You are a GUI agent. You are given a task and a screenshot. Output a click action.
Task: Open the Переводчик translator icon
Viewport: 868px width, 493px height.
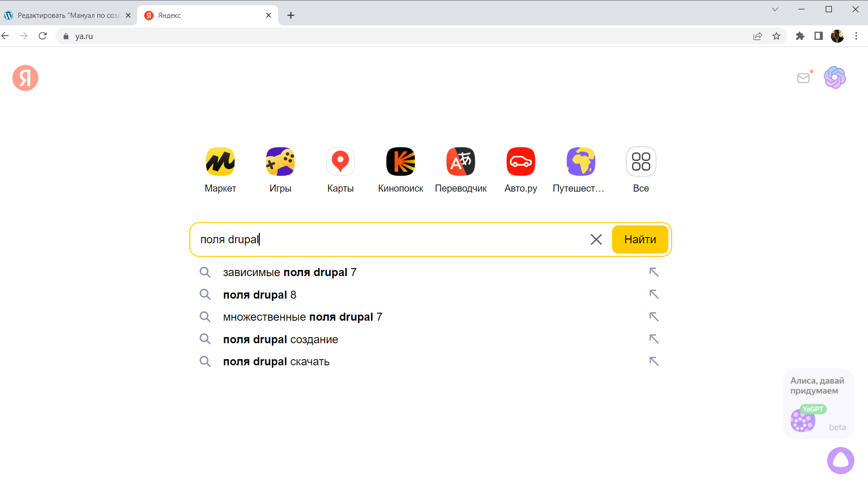pyautogui.click(x=461, y=162)
